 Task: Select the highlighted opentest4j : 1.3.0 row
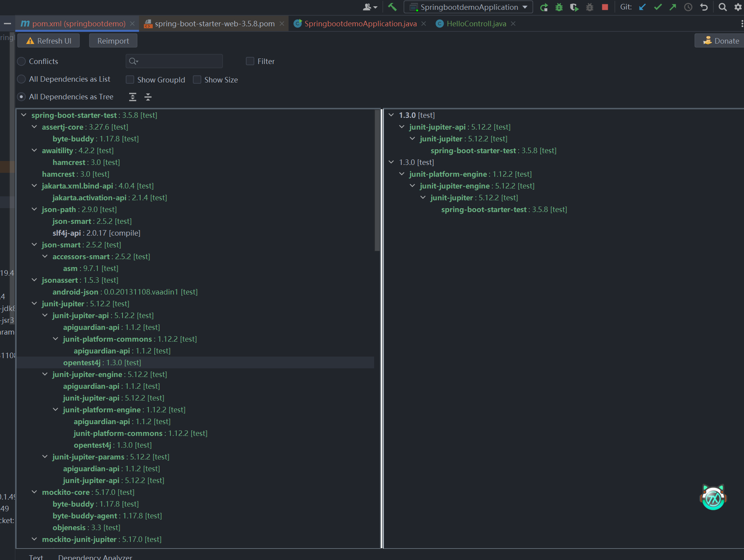coord(196,362)
